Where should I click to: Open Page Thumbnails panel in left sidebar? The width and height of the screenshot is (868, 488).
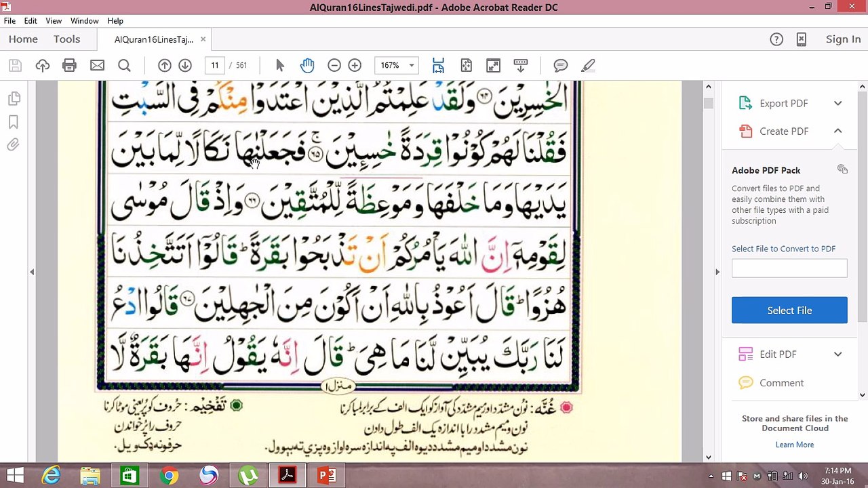(x=14, y=99)
